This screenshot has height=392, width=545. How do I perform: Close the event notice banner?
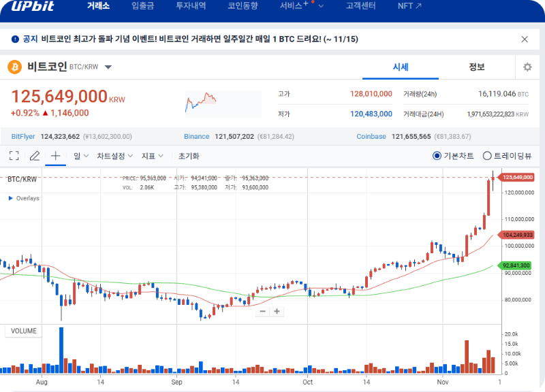525,39
